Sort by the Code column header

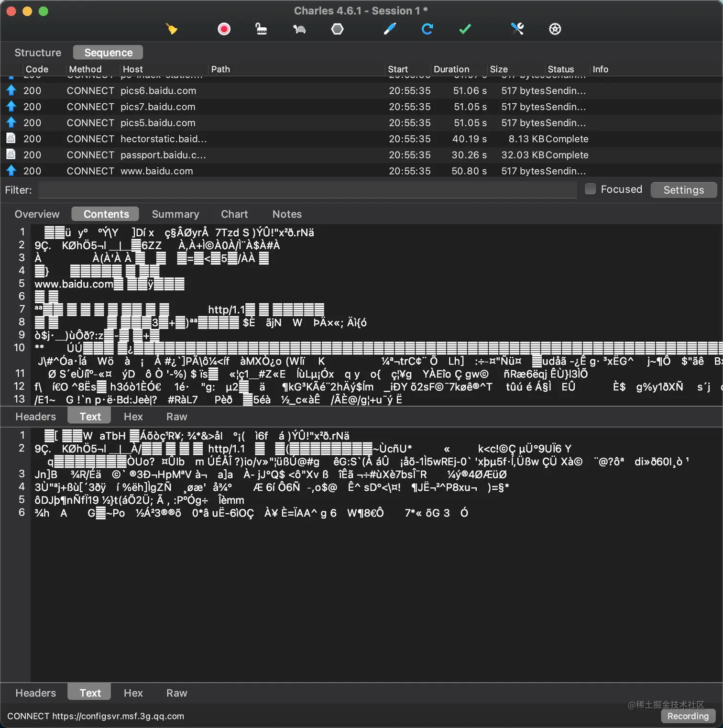pyautogui.click(x=37, y=69)
